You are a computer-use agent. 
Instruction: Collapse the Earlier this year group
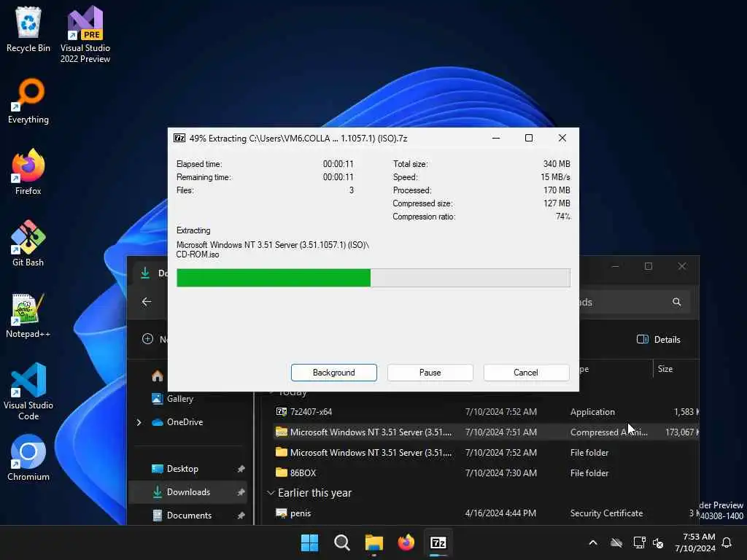[x=271, y=493]
